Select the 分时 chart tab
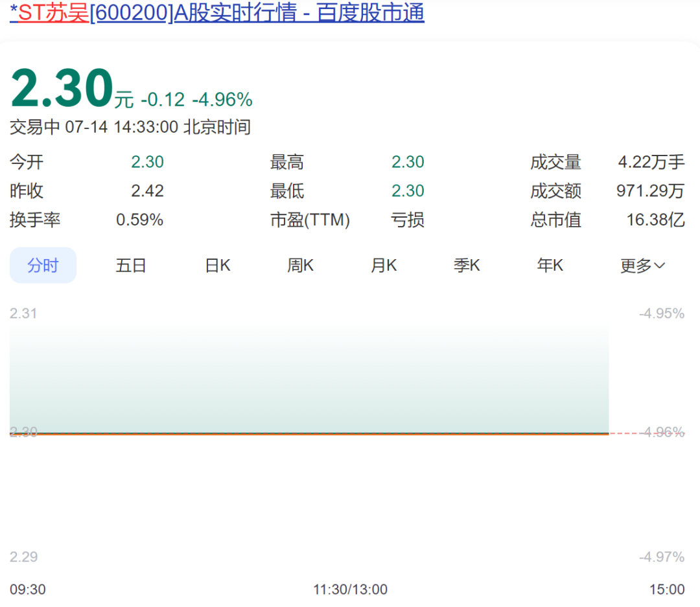The height and width of the screenshot is (607, 700). point(43,266)
